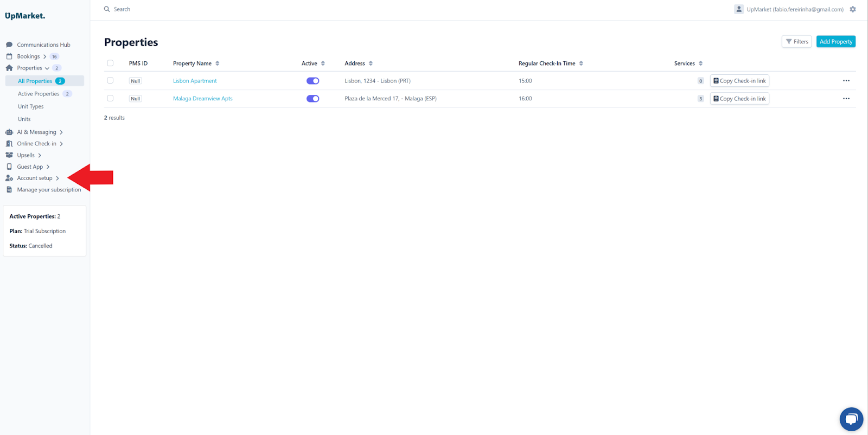Open the Filters button

pyautogui.click(x=797, y=42)
